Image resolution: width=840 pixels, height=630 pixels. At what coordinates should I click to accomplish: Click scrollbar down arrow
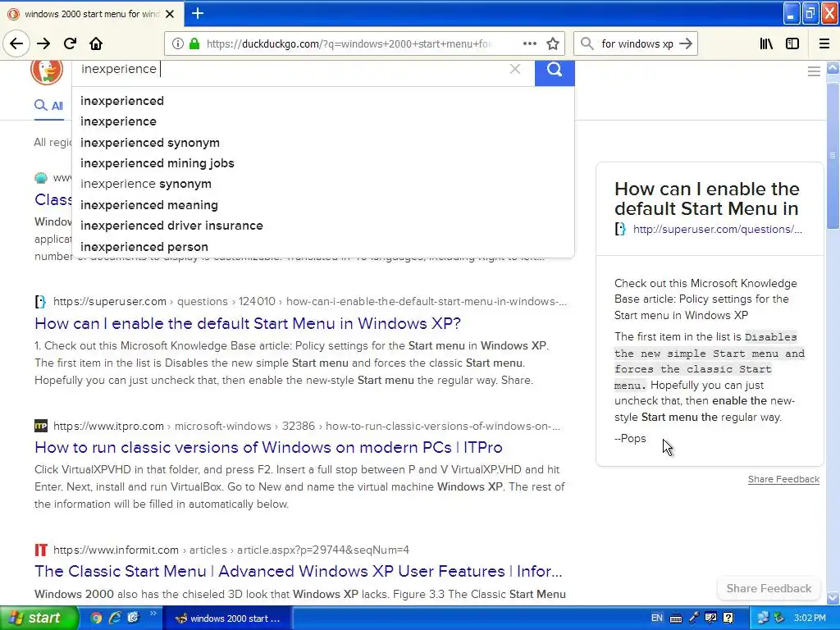(x=833, y=598)
